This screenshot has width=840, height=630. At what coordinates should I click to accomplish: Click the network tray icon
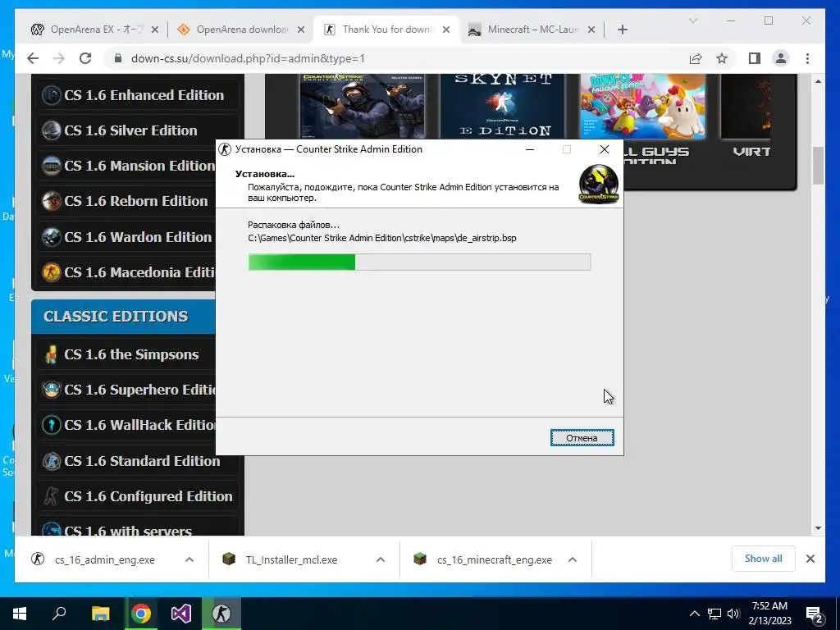[714, 614]
